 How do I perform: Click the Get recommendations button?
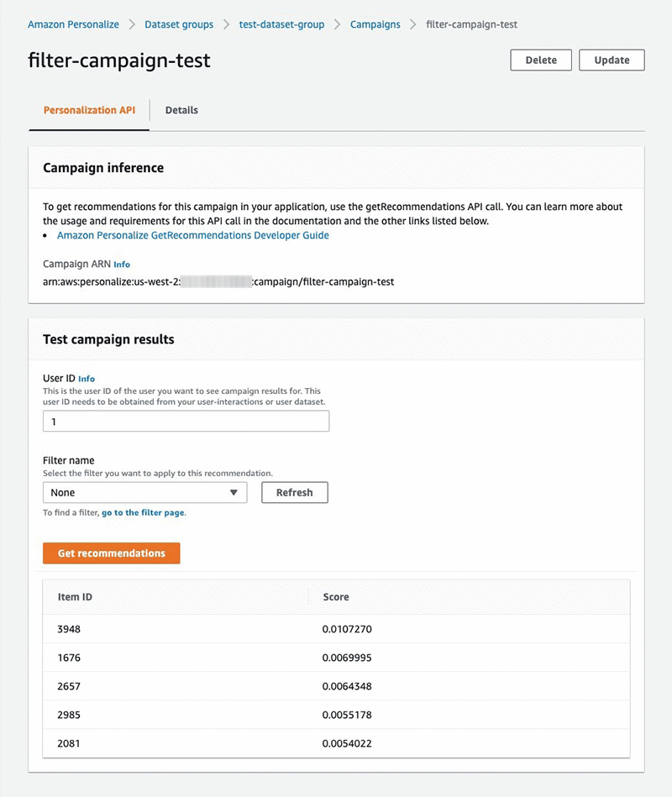pos(111,553)
